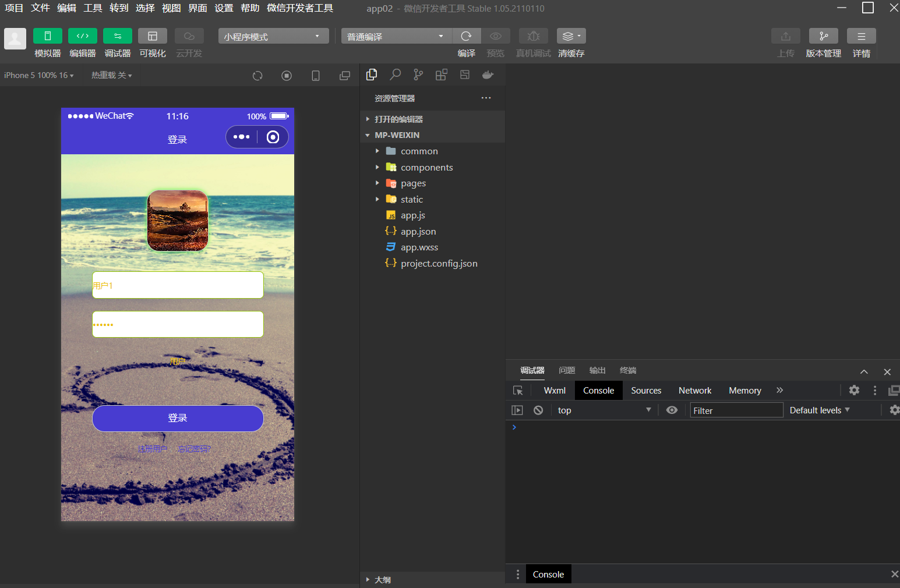Open the search panel magnifier icon
This screenshot has width=900, height=588.
click(395, 75)
